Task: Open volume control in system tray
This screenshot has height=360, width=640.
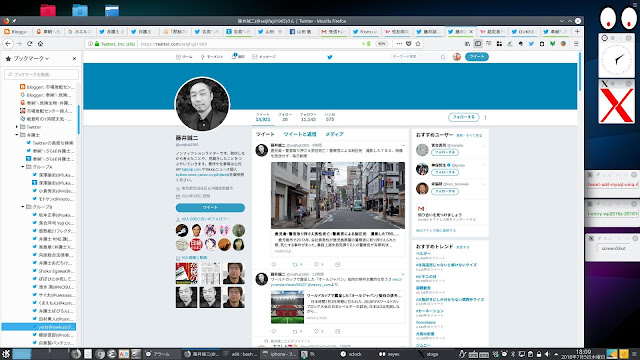Action: pyautogui.click(x=547, y=354)
